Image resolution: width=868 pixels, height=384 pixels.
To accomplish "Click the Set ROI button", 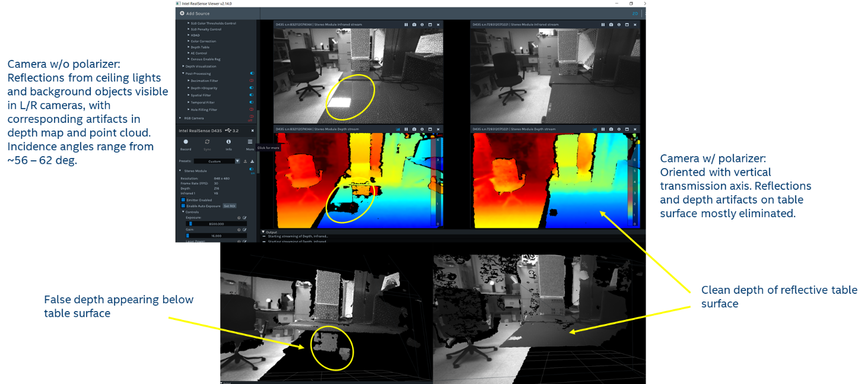I will (x=230, y=206).
